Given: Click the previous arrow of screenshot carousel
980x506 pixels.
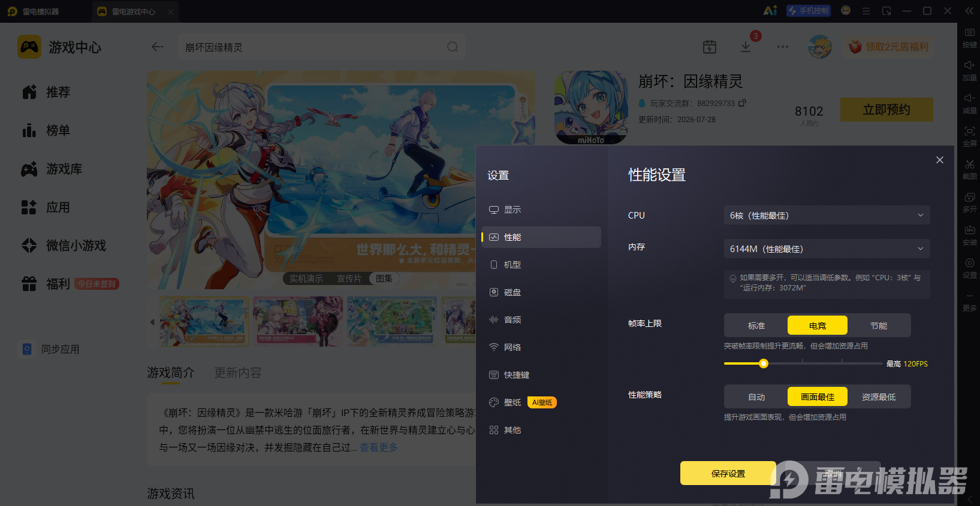Looking at the screenshot, I should click(152, 322).
